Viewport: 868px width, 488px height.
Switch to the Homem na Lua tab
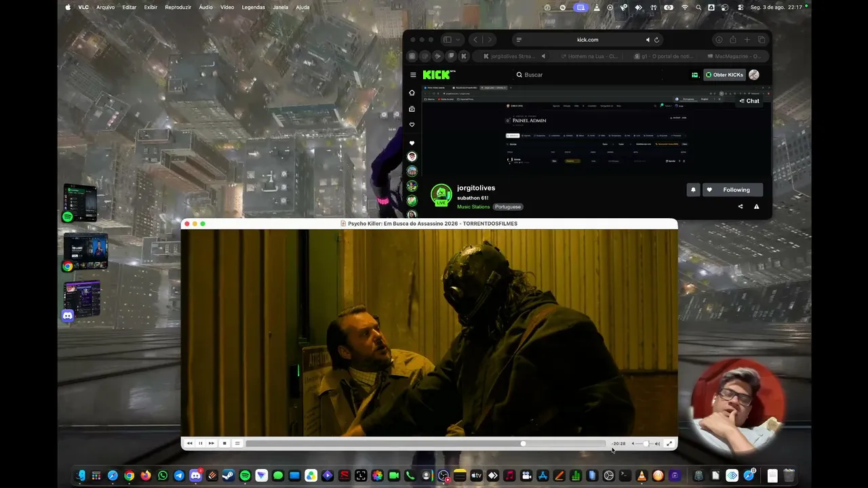589,56
